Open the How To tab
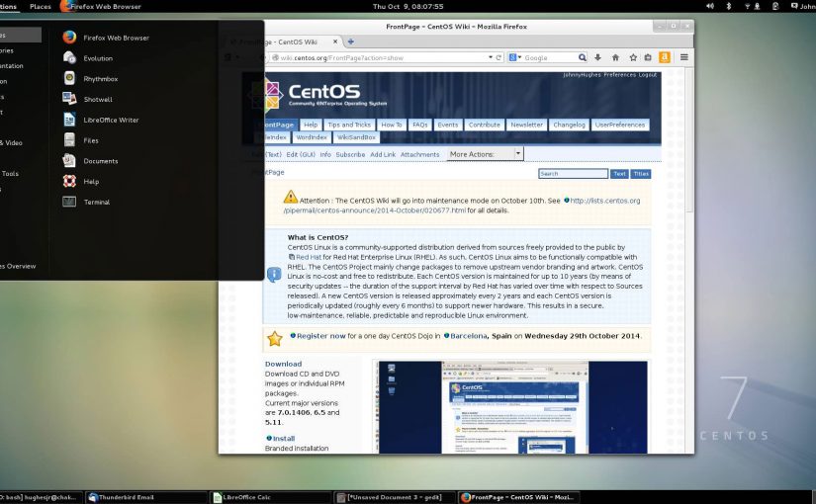Viewport: 816px width, 504px height. (x=392, y=125)
